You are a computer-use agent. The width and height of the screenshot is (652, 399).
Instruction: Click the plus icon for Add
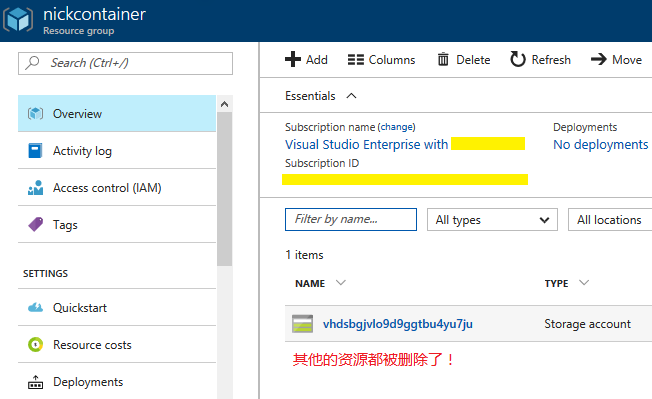(x=293, y=59)
